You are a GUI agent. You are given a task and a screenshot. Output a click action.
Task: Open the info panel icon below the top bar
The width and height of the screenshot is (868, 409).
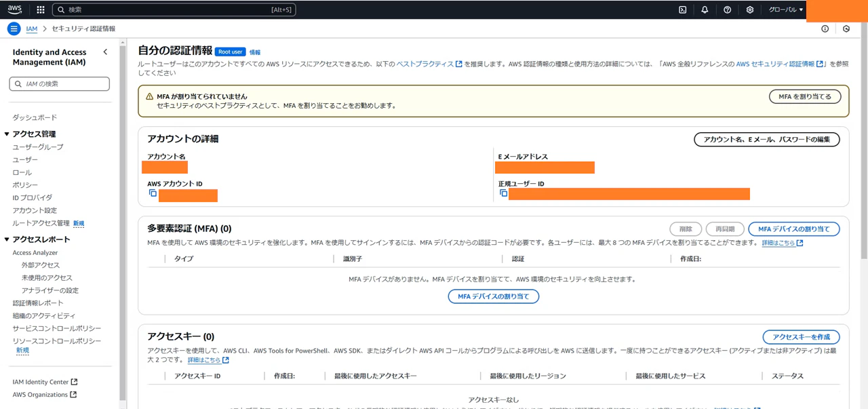click(x=825, y=29)
